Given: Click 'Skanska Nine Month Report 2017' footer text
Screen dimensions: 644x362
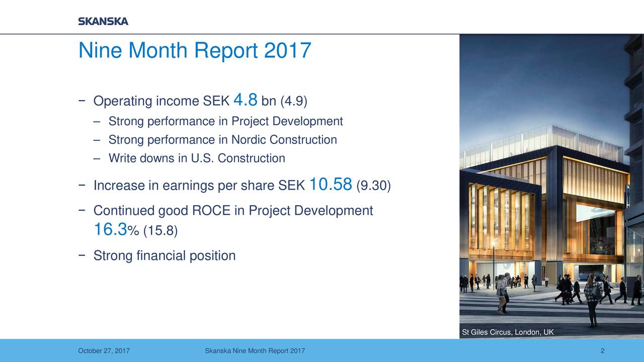Looking at the screenshot, I should point(255,351).
